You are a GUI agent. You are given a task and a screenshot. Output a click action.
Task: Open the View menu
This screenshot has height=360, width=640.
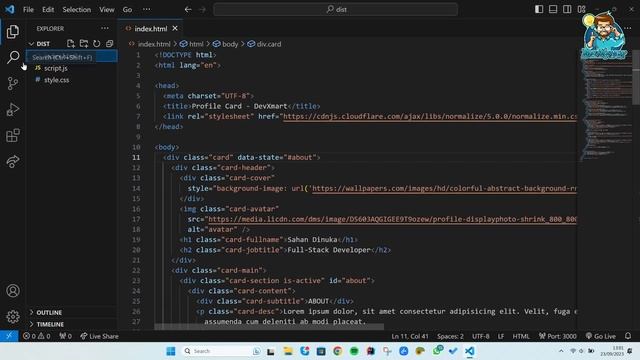[107, 9]
